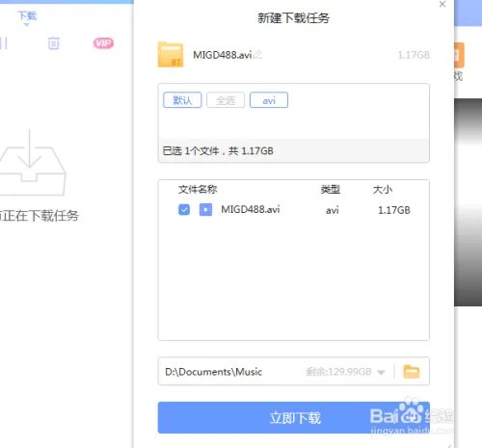The width and height of the screenshot is (482, 448).
Task: Click the 剩余:129.99GB remaining space text
Action: click(338, 372)
